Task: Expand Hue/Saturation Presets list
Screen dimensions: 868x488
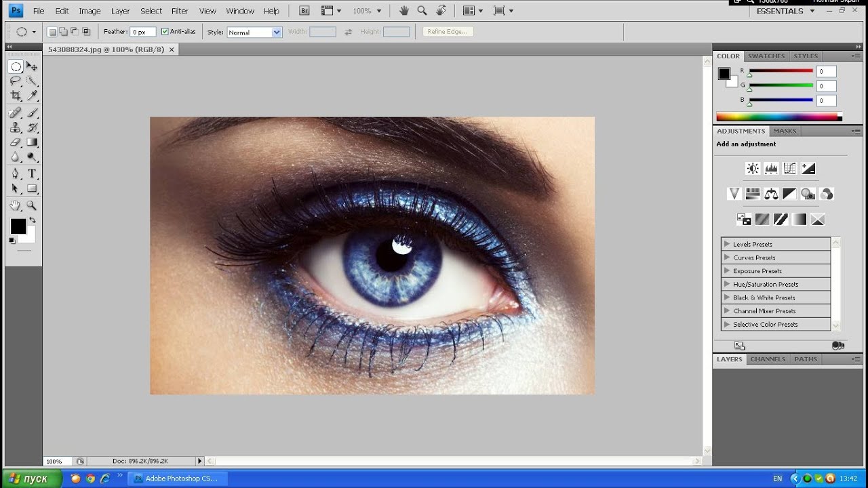Action: pos(727,284)
